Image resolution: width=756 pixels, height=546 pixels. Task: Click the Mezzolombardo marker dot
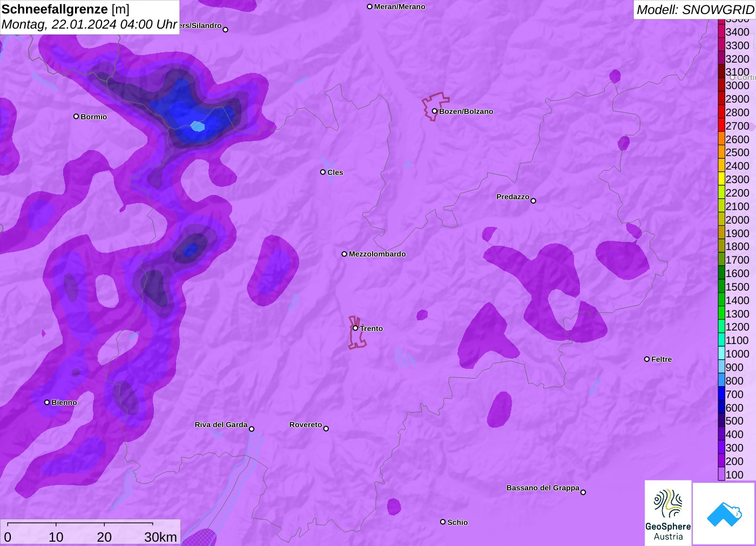coord(344,254)
